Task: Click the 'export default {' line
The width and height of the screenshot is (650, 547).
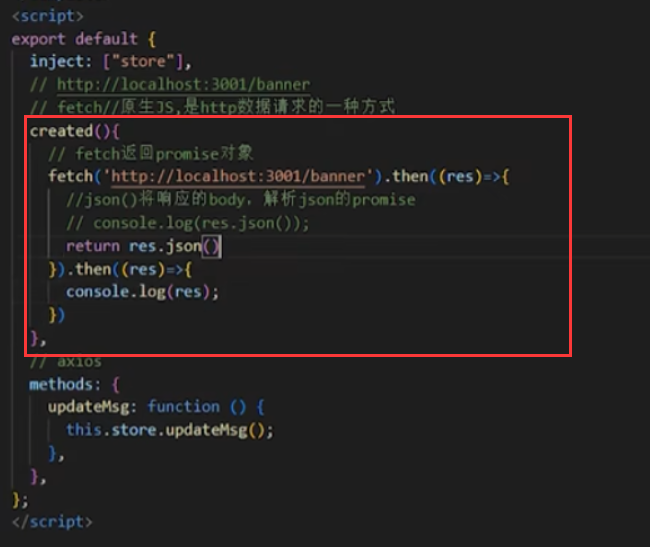Action: pyautogui.click(x=84, y=39)
